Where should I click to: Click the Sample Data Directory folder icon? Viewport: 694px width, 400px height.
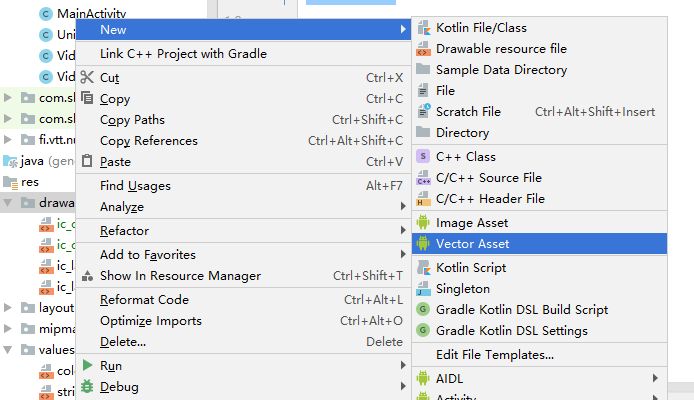[x=424, y=69]
